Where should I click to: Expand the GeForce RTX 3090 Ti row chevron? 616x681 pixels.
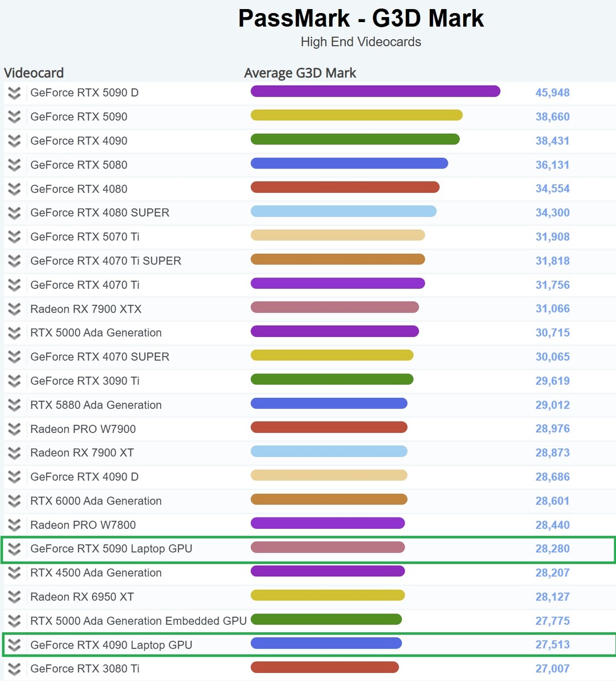click(14, 381)
